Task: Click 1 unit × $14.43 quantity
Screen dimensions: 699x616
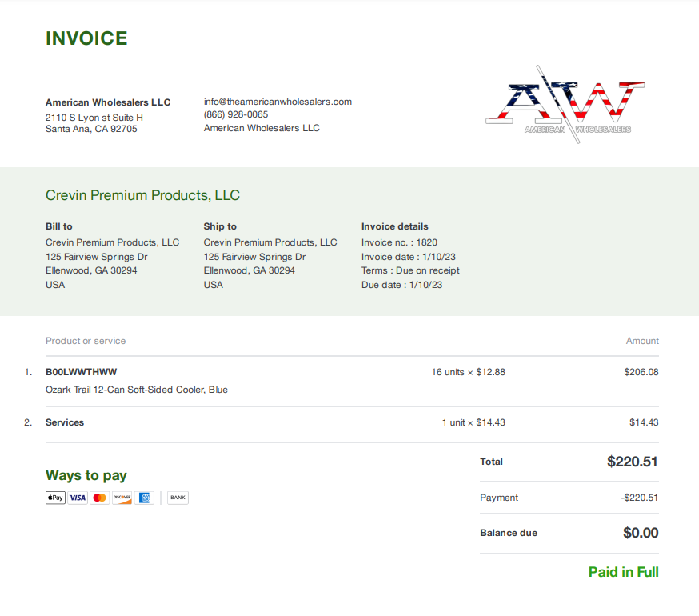Action: (x=474, y=422)
